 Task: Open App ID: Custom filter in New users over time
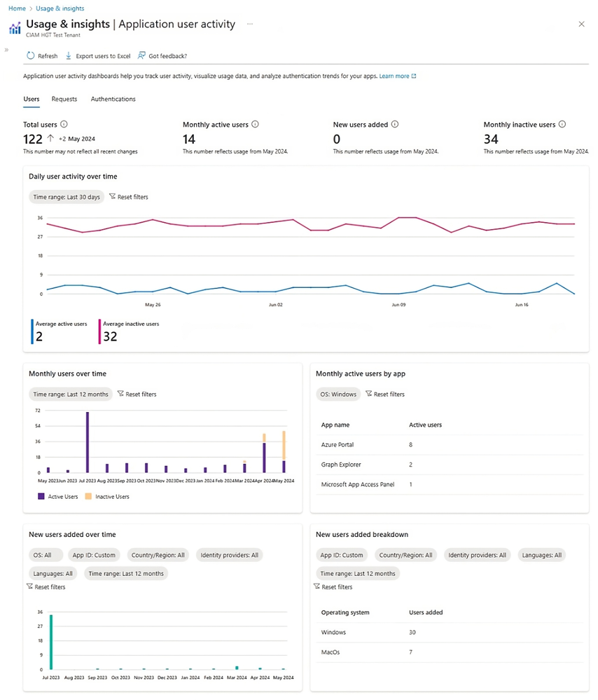pyautogui.click(x=94, y=555)
